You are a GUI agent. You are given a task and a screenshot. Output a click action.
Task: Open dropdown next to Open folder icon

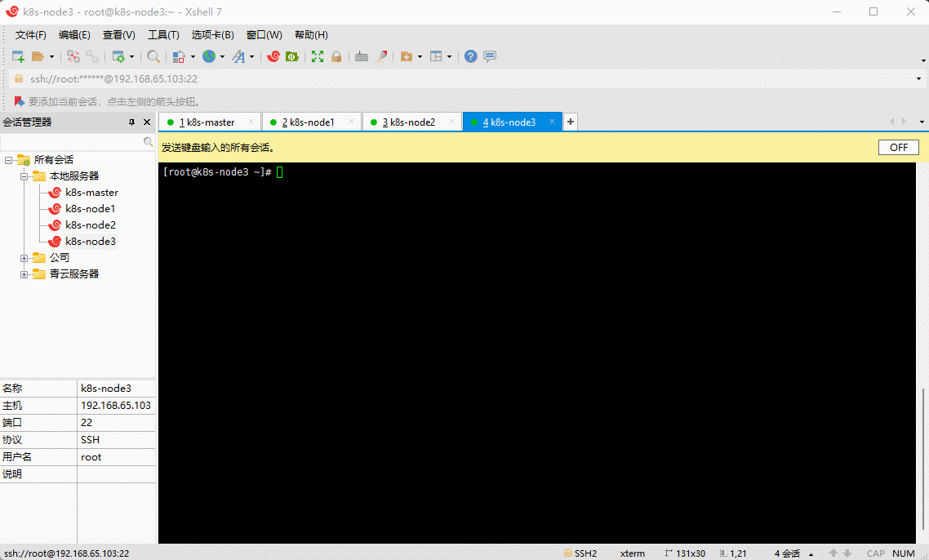point(51,57)
